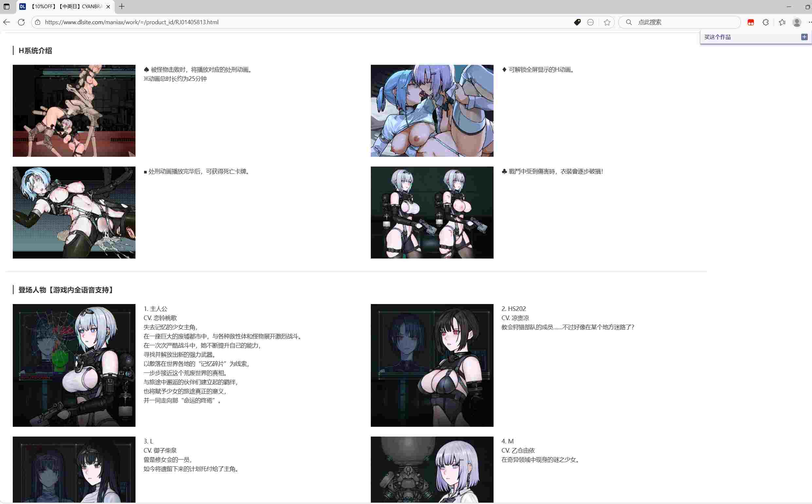Click the text 3. L
This screenshot has height=504, width=812.
click(148, 441)
